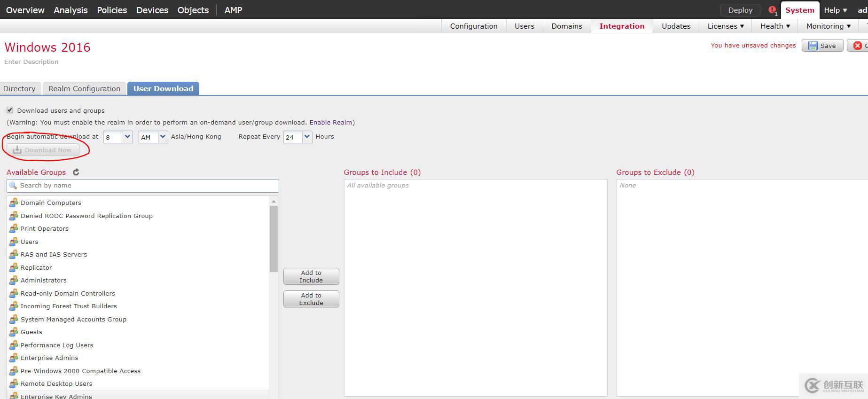
Task: Click the Guests group icon
Action: (14, 332)
